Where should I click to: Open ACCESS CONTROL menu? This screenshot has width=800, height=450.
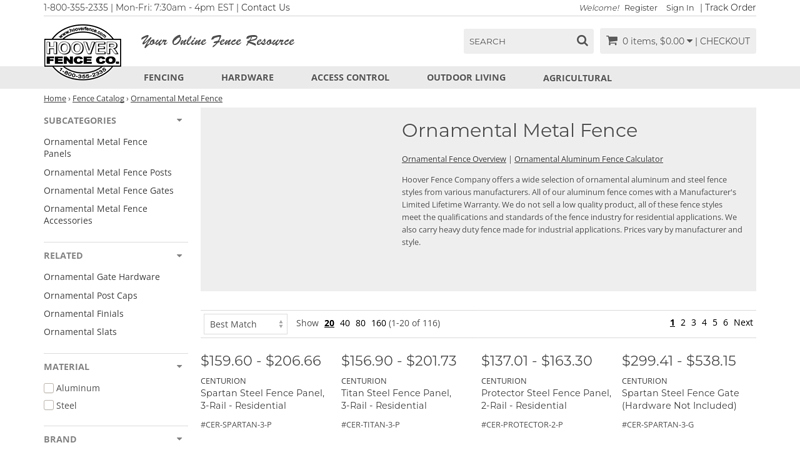pos(350,78)
